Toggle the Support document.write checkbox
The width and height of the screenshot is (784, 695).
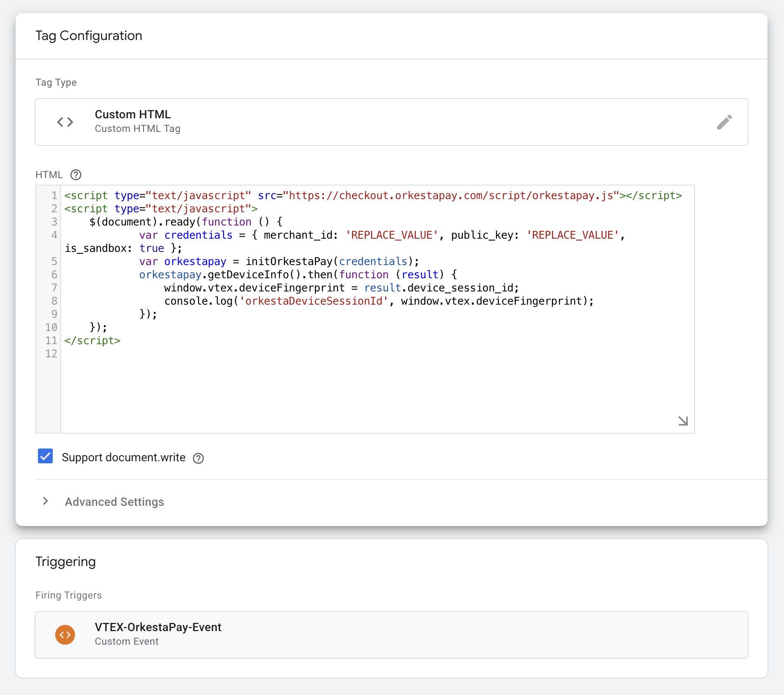45,456
